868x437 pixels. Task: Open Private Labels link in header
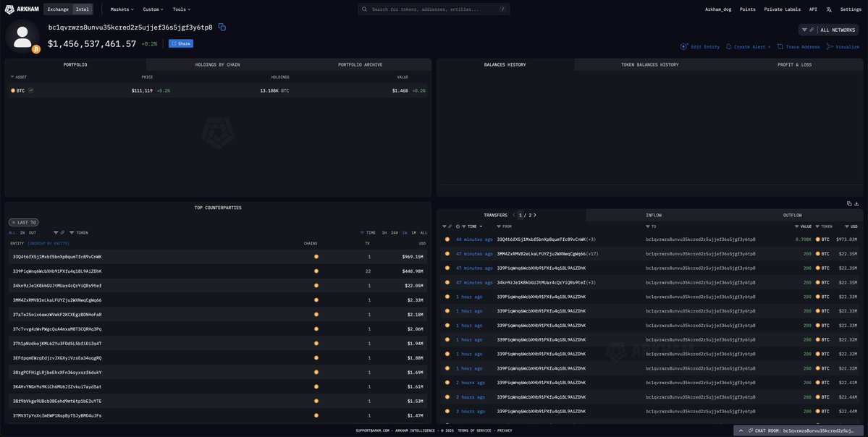click(782, 9)
